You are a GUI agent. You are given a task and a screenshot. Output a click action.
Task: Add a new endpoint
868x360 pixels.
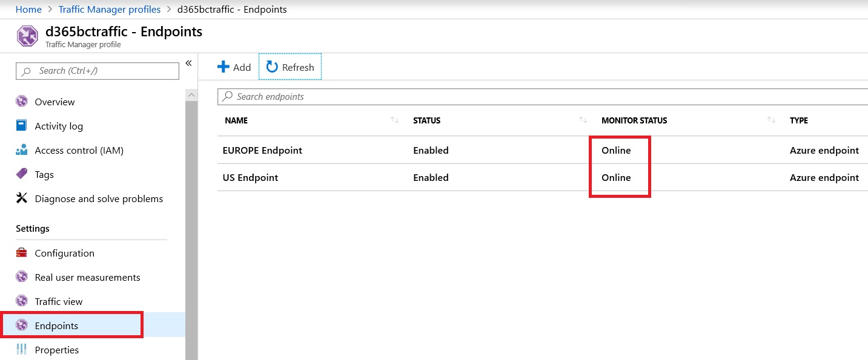(x=234, y=67)
